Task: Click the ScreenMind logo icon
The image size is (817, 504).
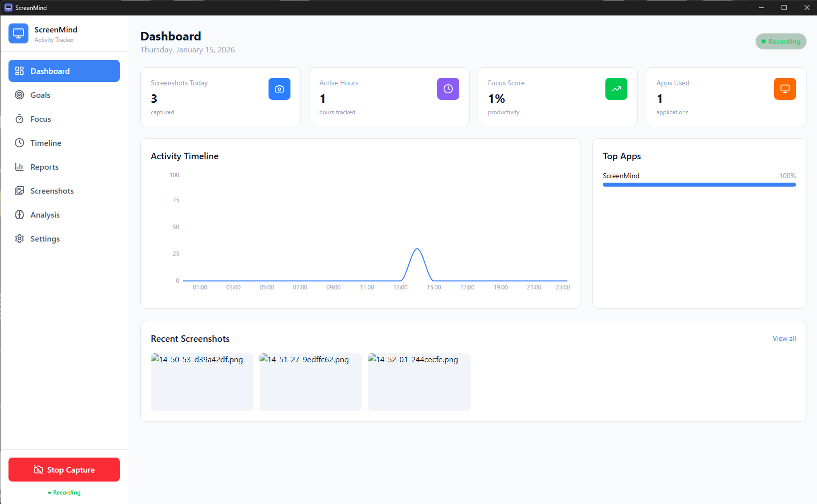Action: coord(18,33)
